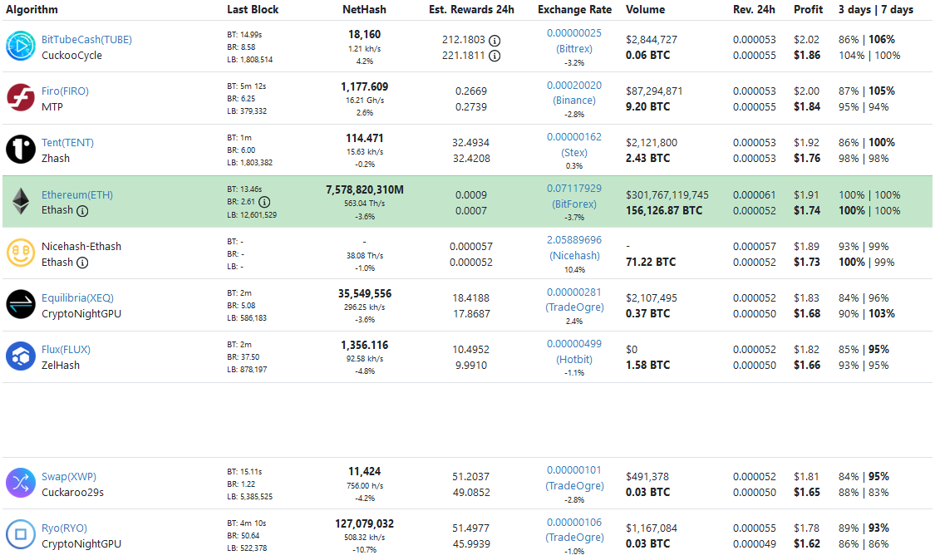Click exchange rate 0.00000281 link
This screenshot has height=560, width=935.
tap(574, 292)
